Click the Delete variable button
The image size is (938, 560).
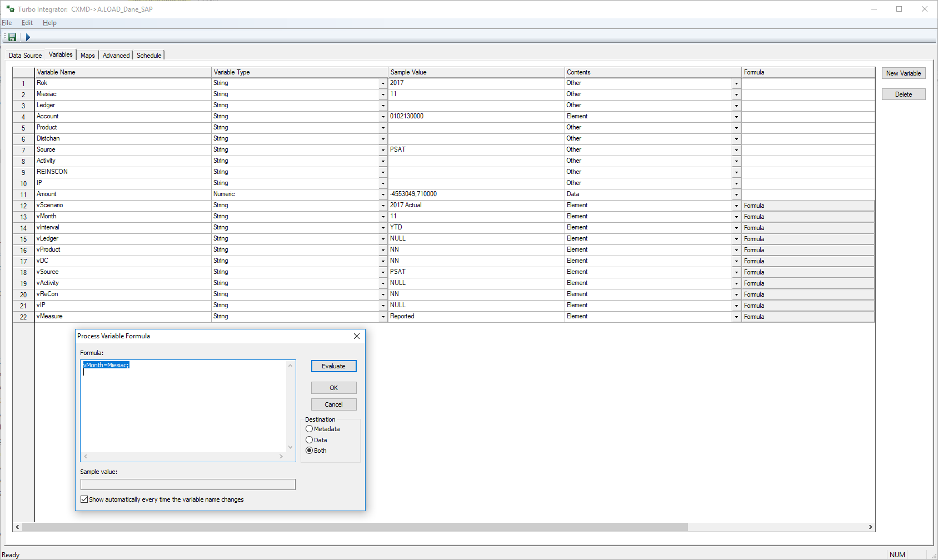(904, 94)
